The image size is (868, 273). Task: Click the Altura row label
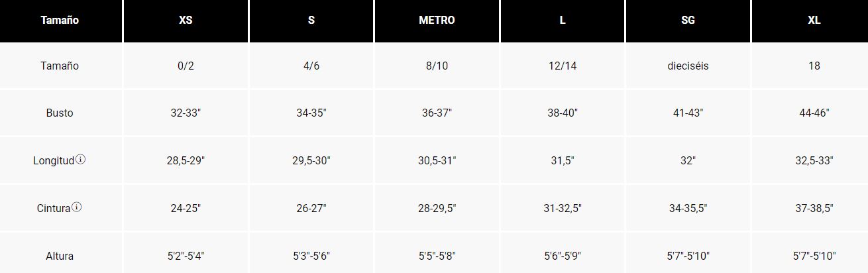click(60, 256)
